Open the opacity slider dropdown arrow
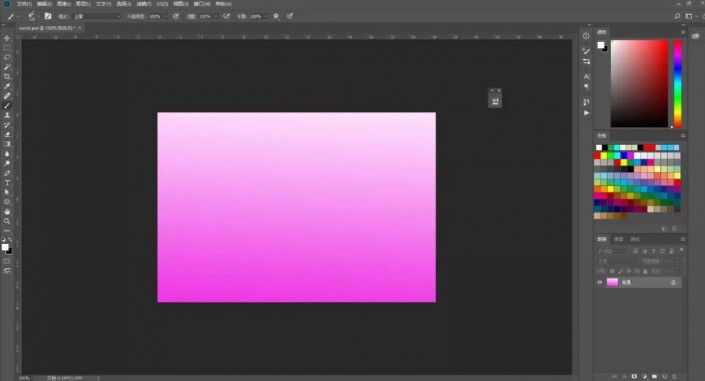The image size is (705, 381). point(165,16)
